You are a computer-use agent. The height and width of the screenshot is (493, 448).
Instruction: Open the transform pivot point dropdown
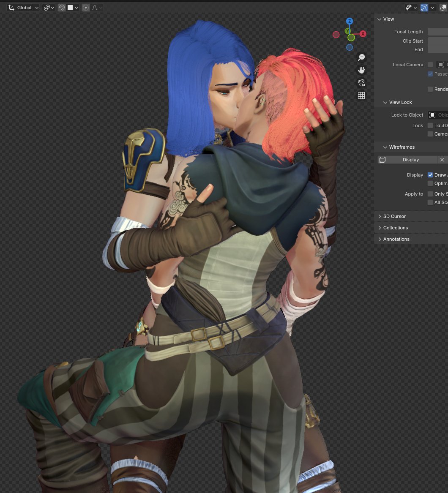point(49,8)
